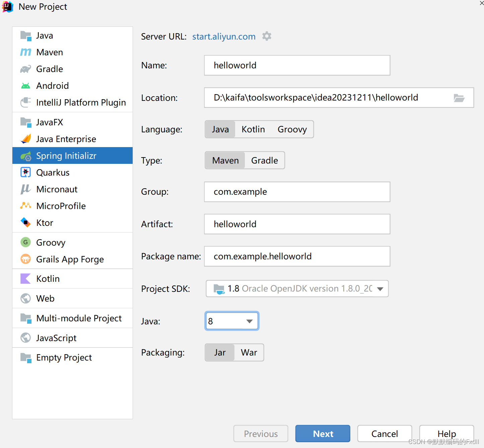
Task: Click the Help button
Action: [x=447, y=434]
